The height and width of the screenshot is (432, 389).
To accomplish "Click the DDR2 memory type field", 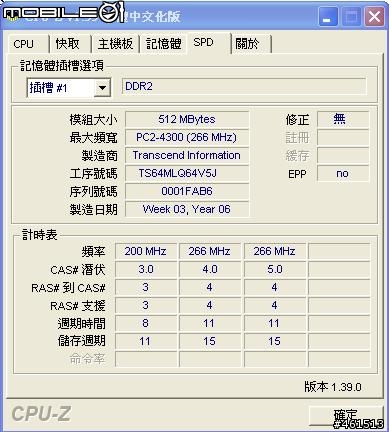I will (x=244, y=87).
